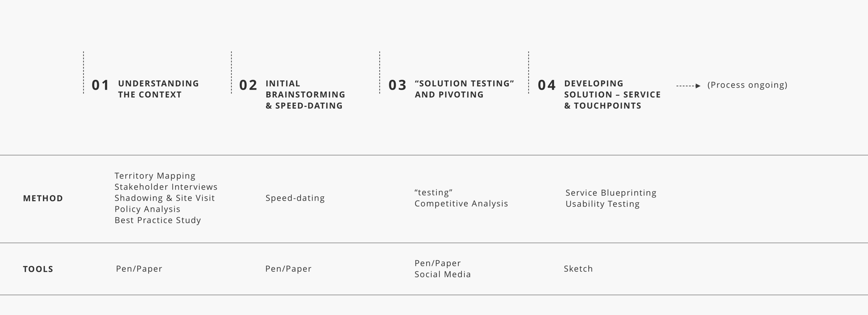This screenshot has width=868, height=315.
Task: Click the Understanding the Context heading
Action: [x=158, y=89]
